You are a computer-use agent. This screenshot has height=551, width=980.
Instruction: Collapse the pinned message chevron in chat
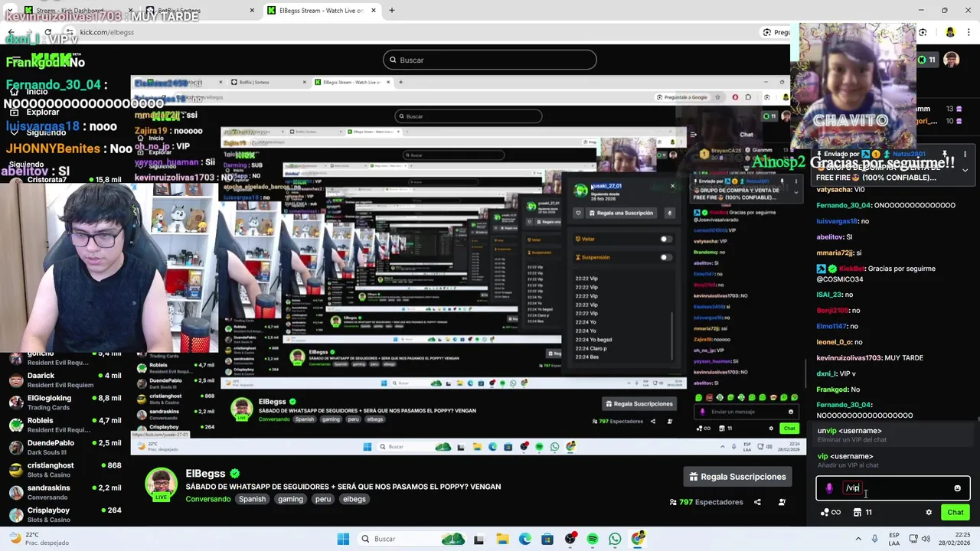coord(965,170)
